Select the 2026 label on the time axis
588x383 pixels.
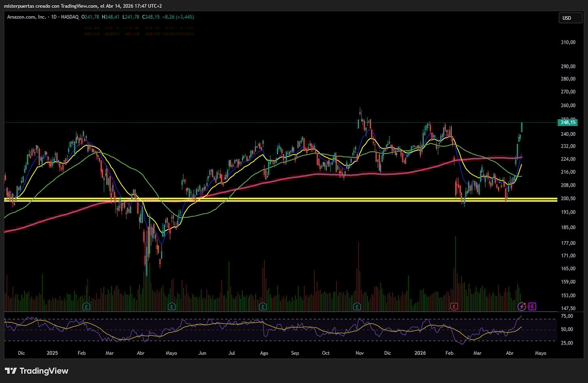[420, 353]
